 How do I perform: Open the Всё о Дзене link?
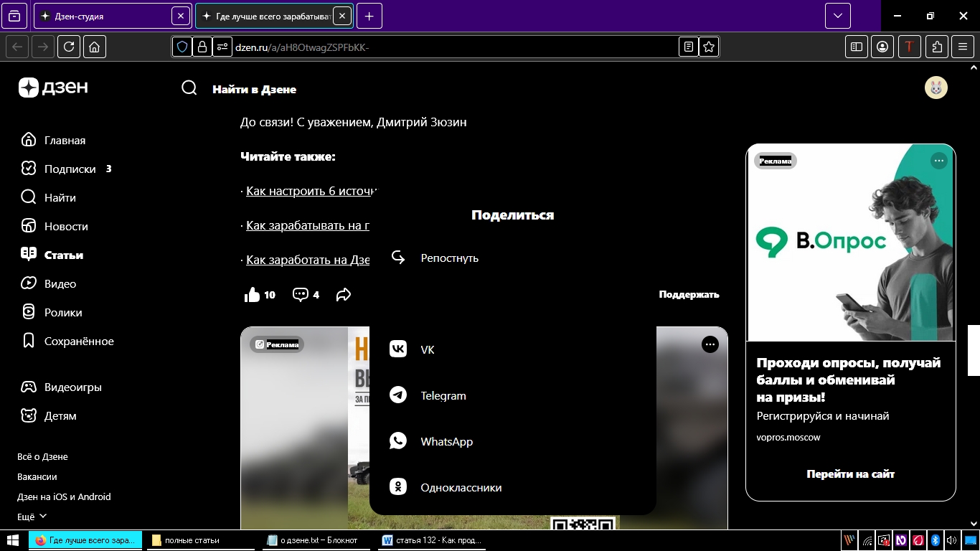[42, 456]
